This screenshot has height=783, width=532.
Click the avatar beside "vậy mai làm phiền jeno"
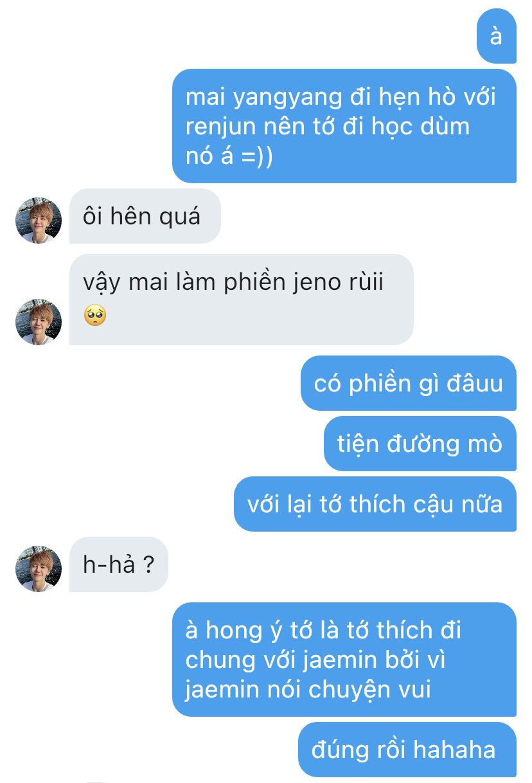(x=39, y=322)
